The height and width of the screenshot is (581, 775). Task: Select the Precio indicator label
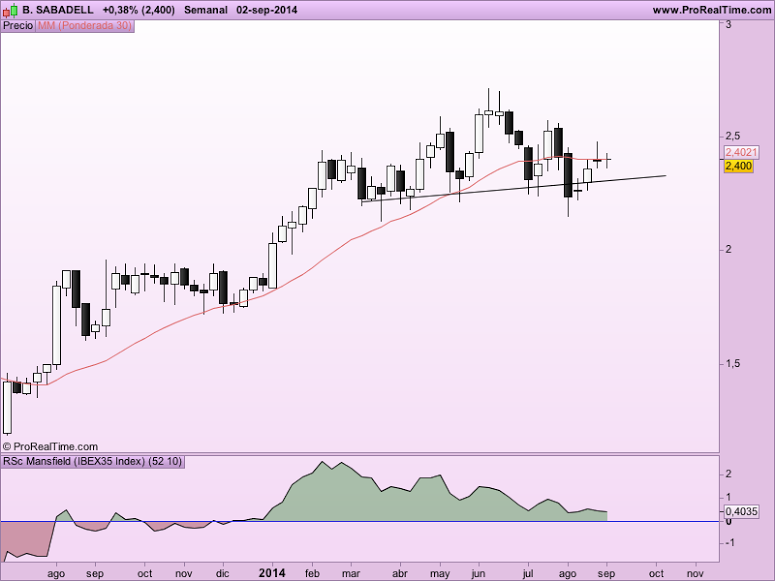(x=18, y=25)
